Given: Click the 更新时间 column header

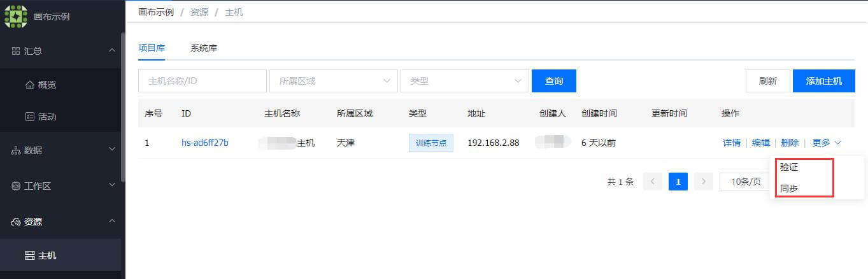Looking at the screenshot, I should click(669, 113).
